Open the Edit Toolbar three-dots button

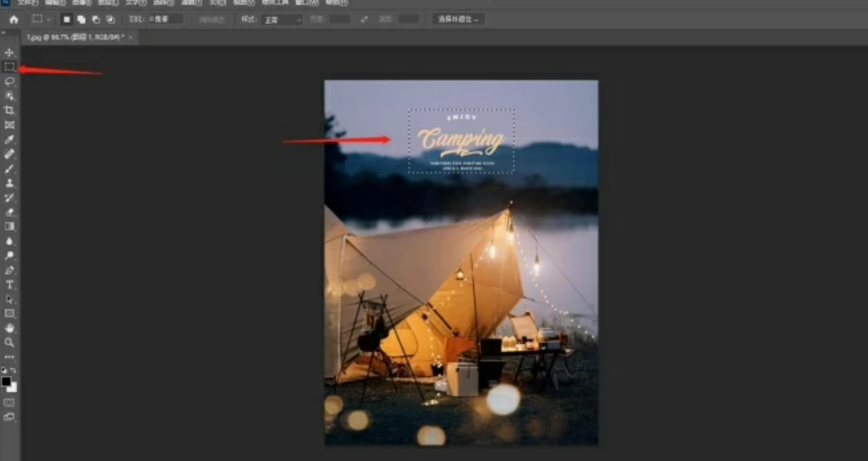(x=10, y=357)
